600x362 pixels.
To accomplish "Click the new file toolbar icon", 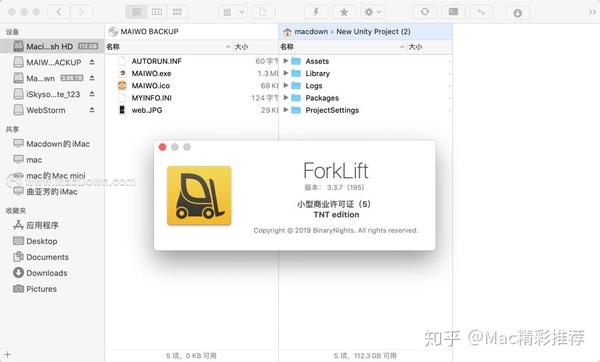I will [263, 12].
